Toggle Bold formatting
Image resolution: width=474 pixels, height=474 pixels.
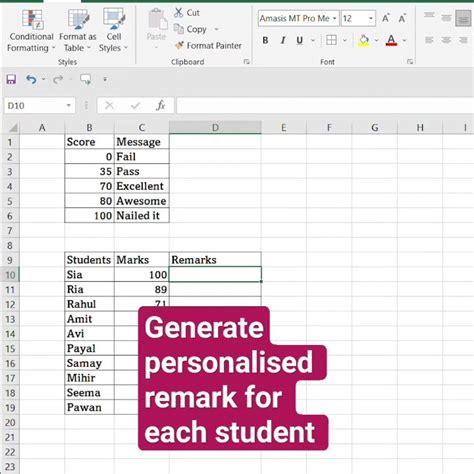(265, 40)
